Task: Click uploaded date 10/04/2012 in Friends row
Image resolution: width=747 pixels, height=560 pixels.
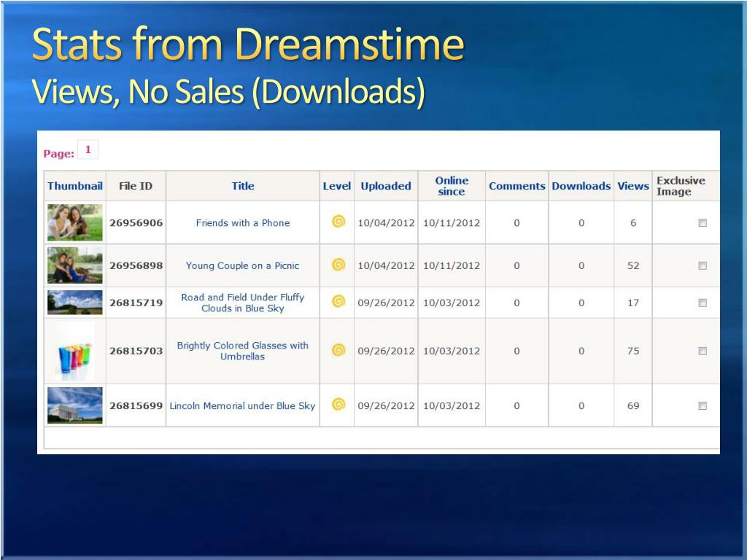Action: click(x=387, y=223)
